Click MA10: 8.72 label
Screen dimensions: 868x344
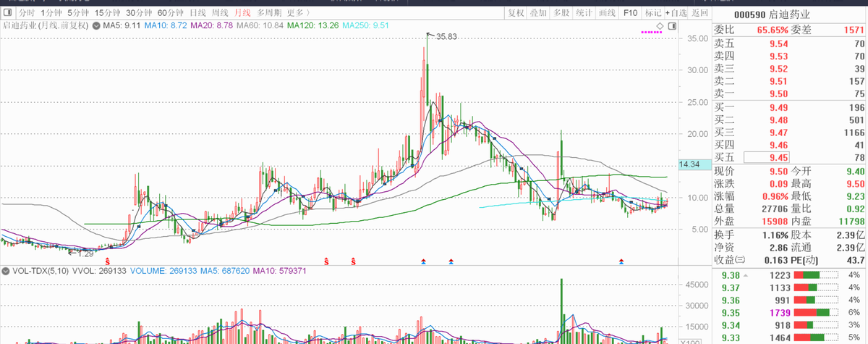(x=166, y=25)
